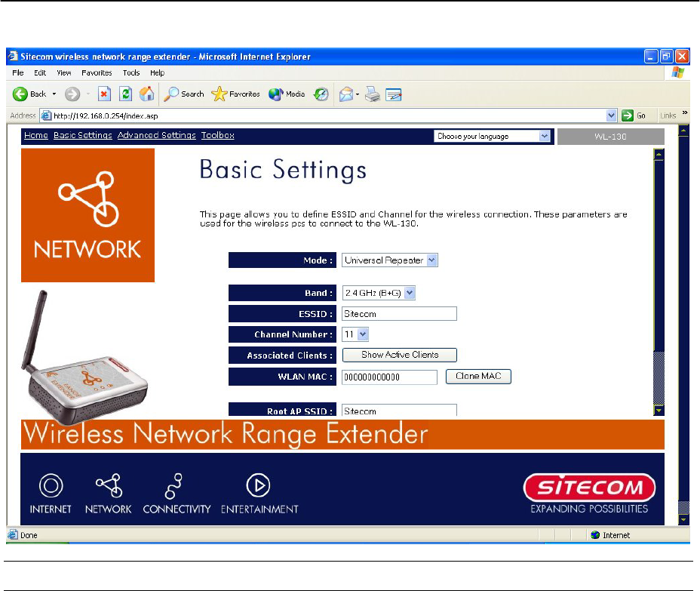700x591 pixels.
Task: Open the Back button history dropdown arrow
Action: click(x=54, y=94)
